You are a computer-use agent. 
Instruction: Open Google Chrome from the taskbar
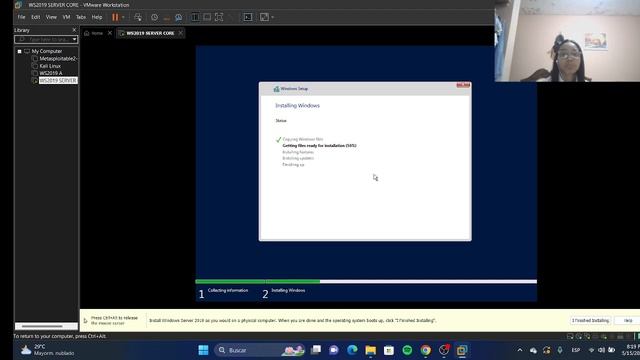(x=425, y=350)
